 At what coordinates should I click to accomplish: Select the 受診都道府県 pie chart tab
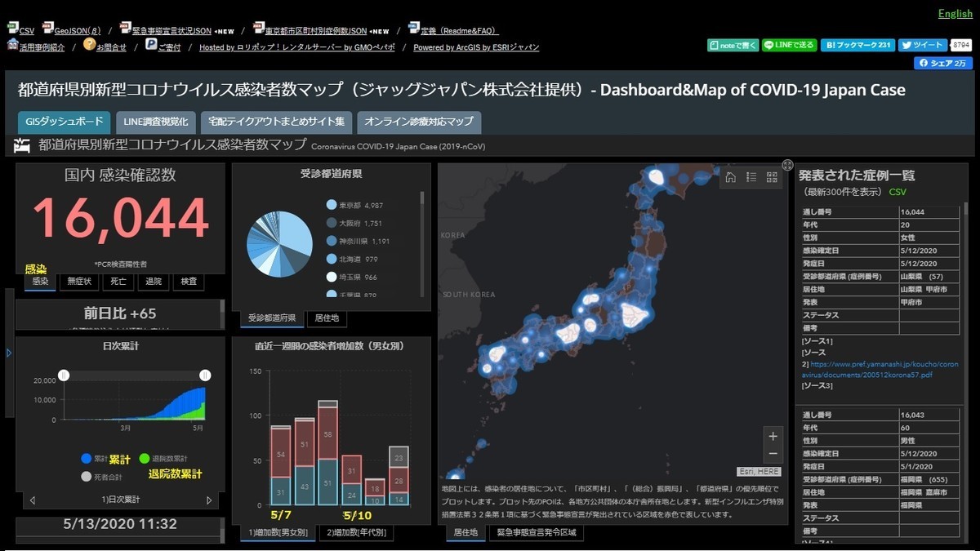point(271,318)
